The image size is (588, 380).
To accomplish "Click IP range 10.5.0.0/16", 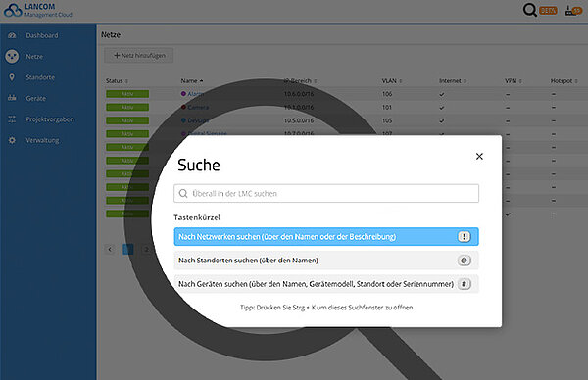I will 299,120.
